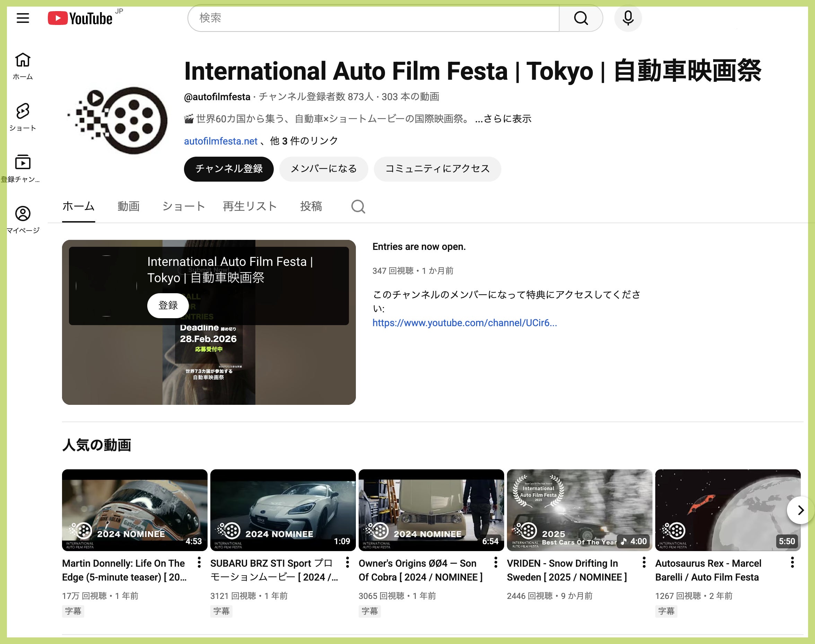Open SUBARU BRZ STI Sport thumbnail
The image size is (815, 644).
283,510
